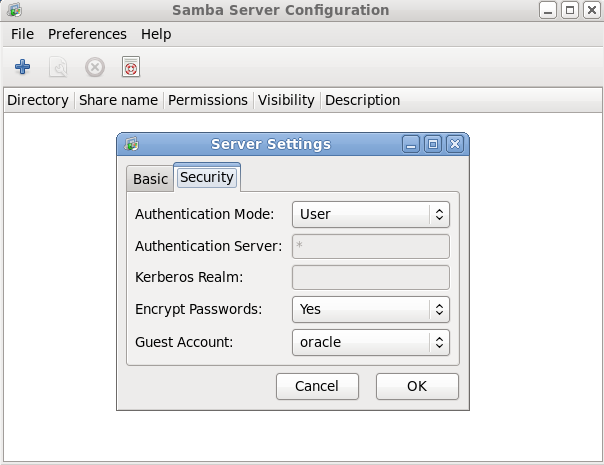Open Help via the lifebuoy toolbar icon

tap(130, 67)
